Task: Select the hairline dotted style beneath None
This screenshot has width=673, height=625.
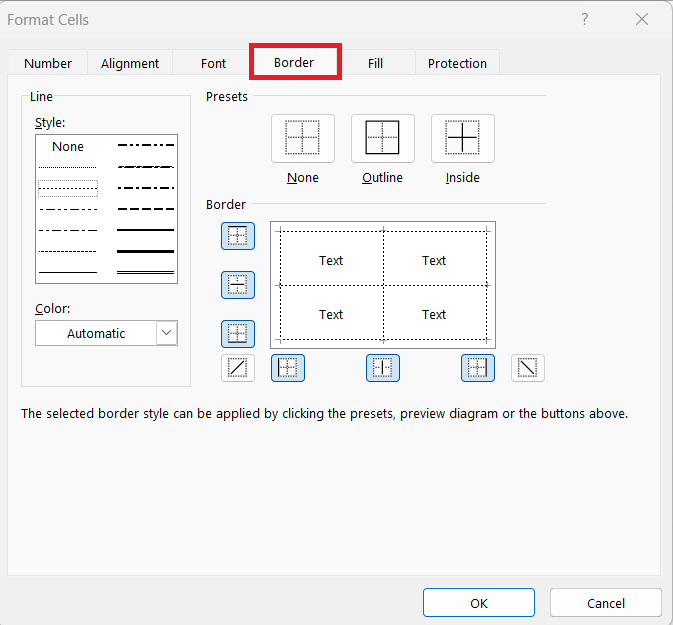Action: click(x=68, y=167)
